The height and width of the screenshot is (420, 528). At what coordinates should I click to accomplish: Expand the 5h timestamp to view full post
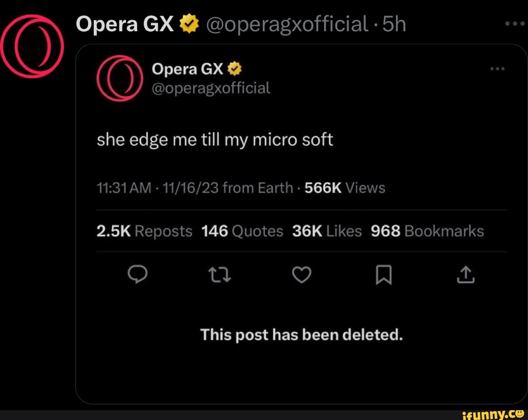[x=394, y=24]
